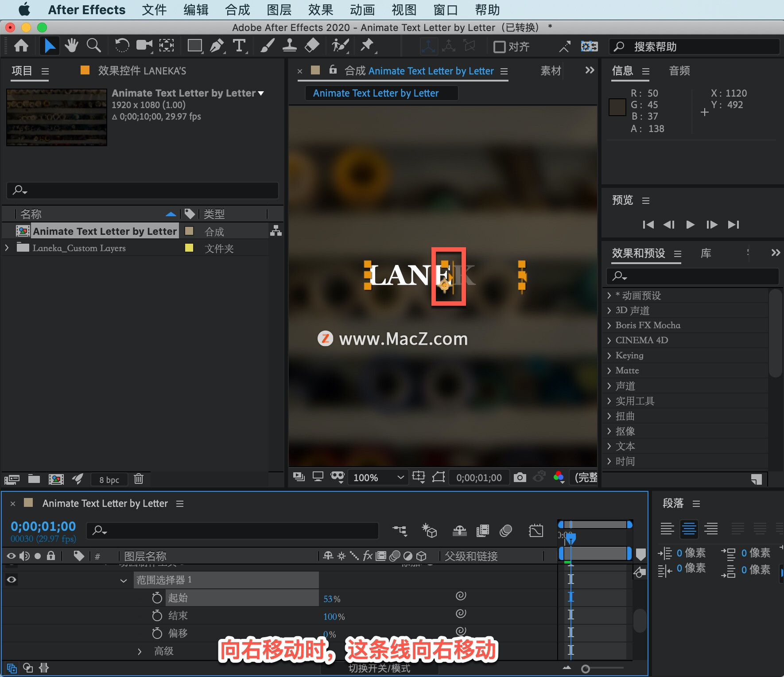This screenshot has height=677, width=784.
Task: Toggle Draft 3D icon in timeline
Action: tap(429, 530)
